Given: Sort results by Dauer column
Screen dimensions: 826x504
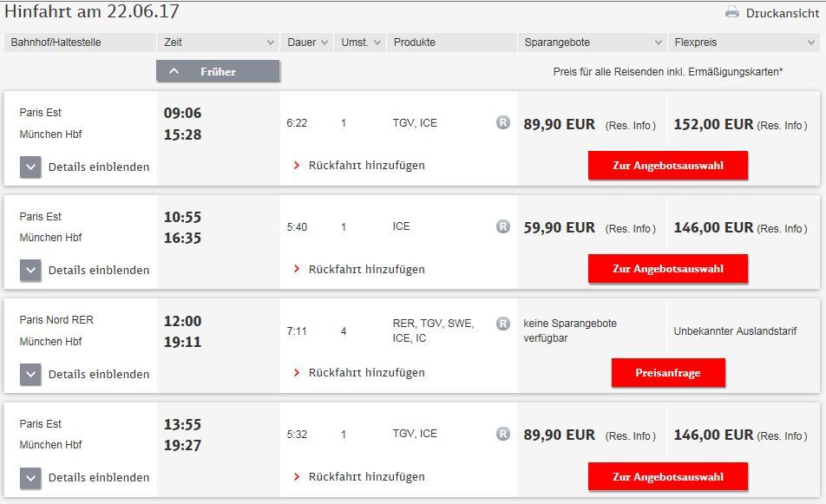Looking at the screenshot, I should 307,43.
